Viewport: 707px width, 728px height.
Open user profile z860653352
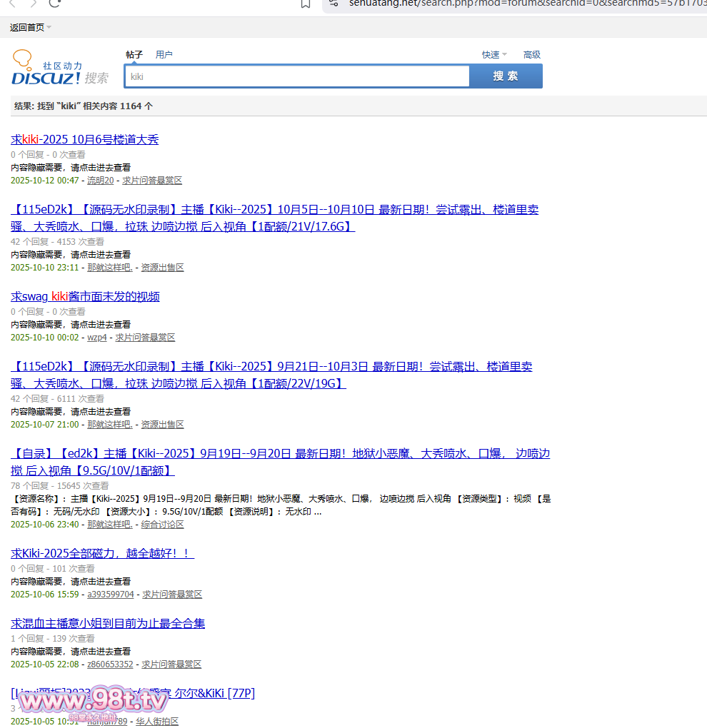pyautogui.click(x=110, y=664)
